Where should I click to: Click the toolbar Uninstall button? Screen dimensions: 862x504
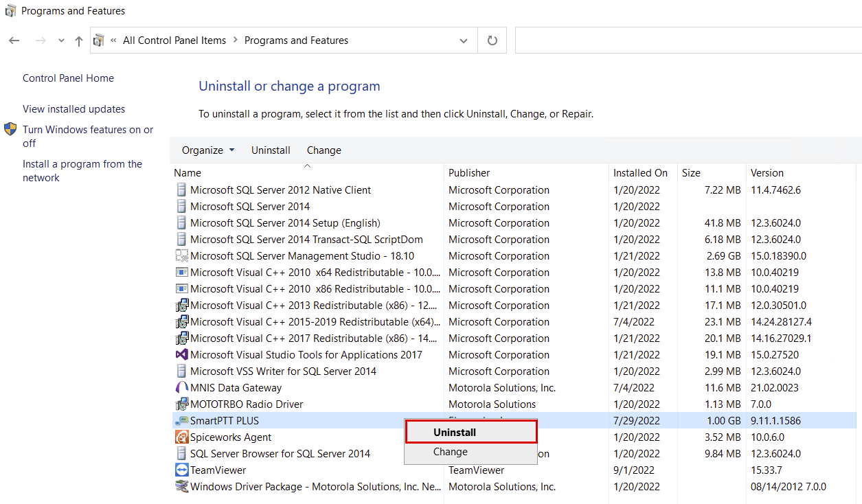pos(271,150)
